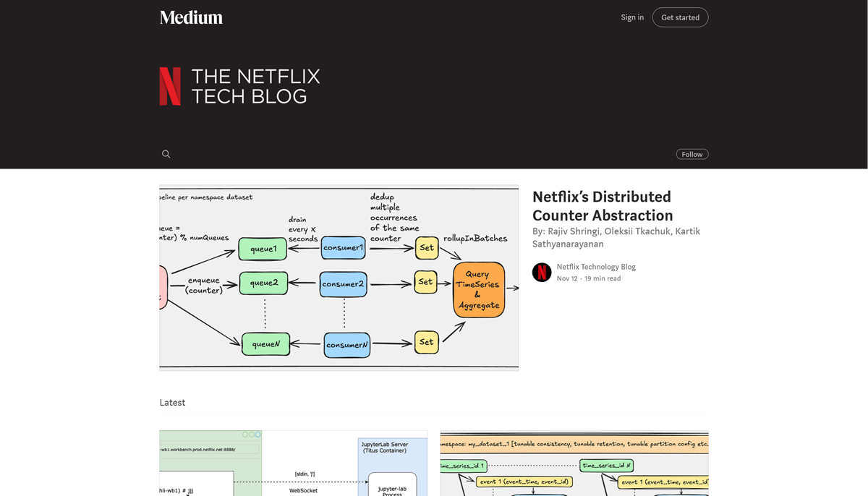Select the Latest section heading
Viewport: 868px width, 496px height.
pyautogui.click(x=172, y=403)
